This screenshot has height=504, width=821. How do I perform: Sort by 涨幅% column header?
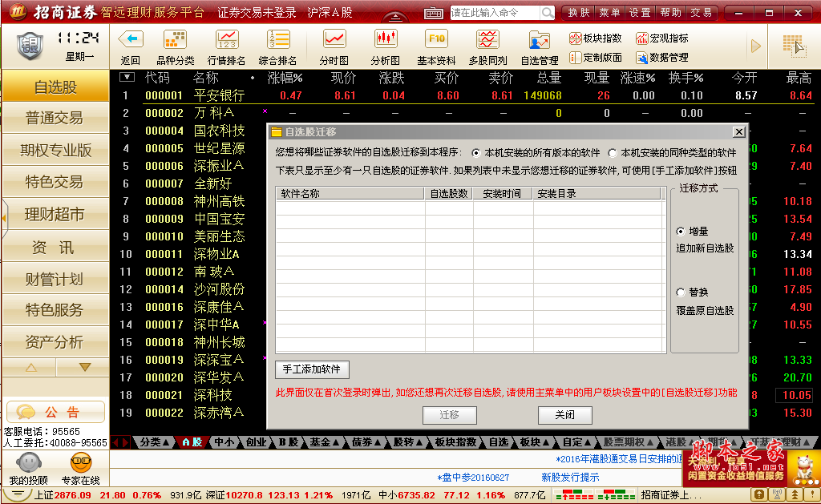pos(285,78)
